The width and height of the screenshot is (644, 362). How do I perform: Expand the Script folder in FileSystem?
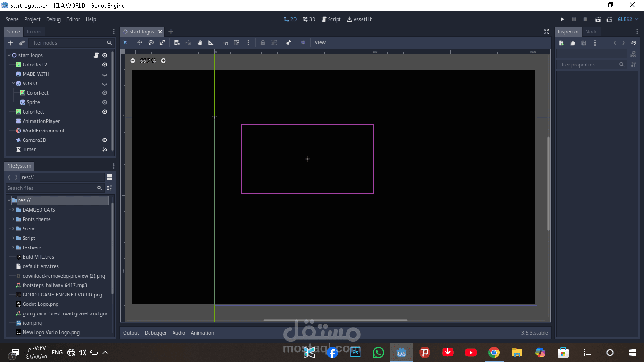[x=13, y=238]
